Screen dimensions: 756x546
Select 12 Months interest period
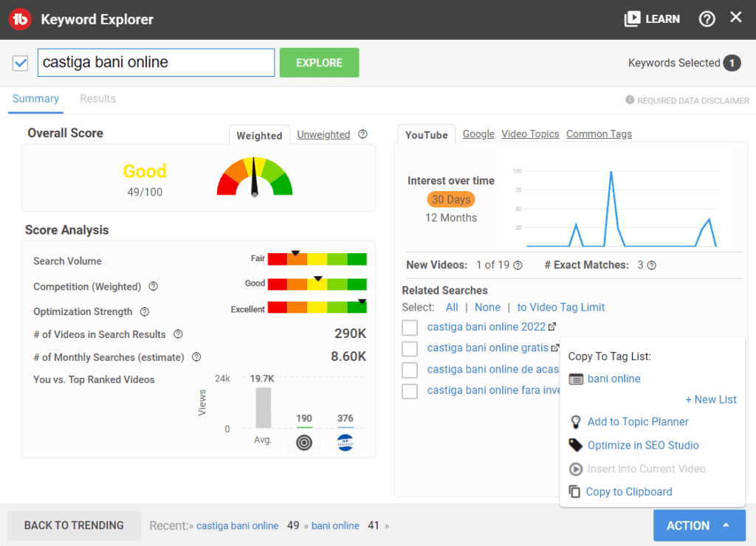click(x=451, y=218)
